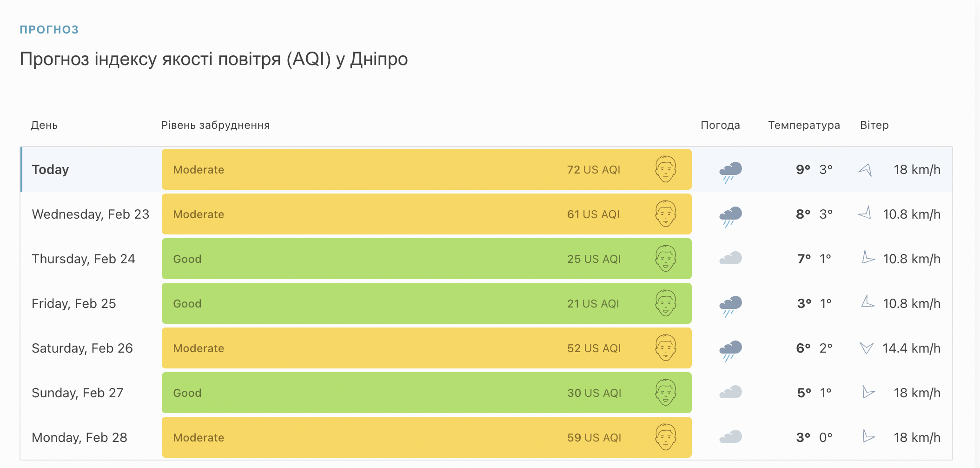Click the face icon in Monday's Moderate bar
The image size is (980, 468).
(x=666, y=437)
